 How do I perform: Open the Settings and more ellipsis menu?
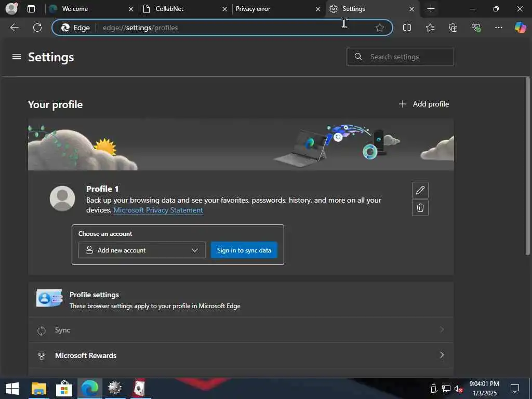[498, 28]
